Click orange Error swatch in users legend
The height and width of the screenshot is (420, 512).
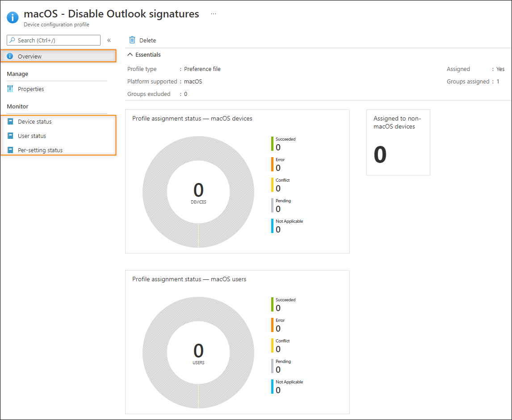click(x=273, y=325)
